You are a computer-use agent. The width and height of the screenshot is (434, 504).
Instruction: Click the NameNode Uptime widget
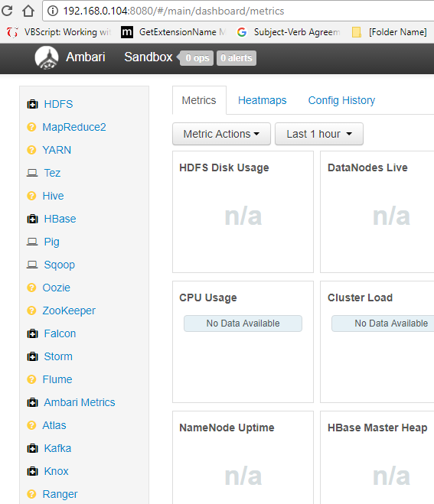coord(243,457)
